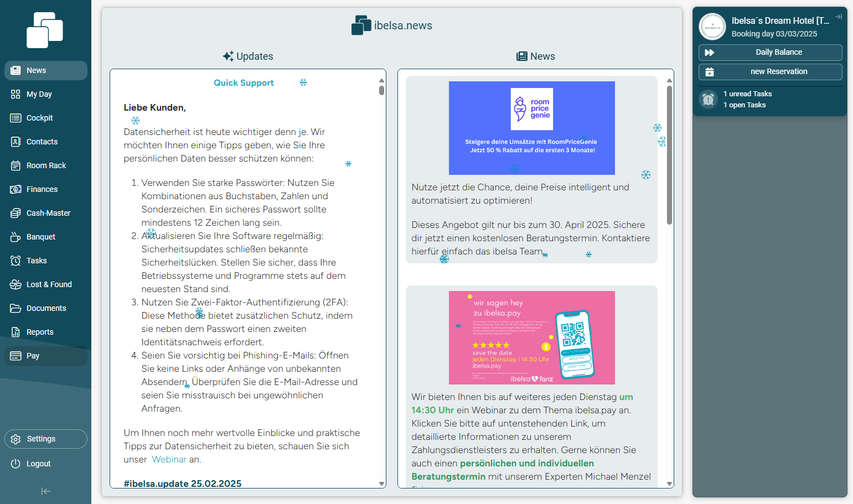Open Documents label in sidebar

(46, 308)
